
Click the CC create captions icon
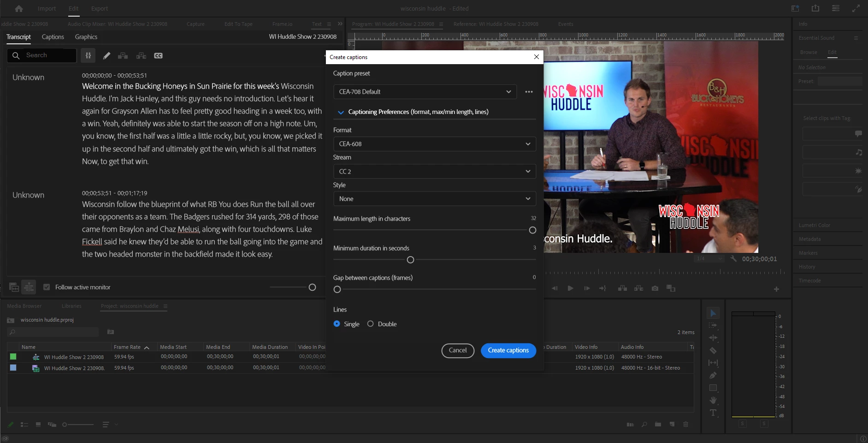pos(158,56)
